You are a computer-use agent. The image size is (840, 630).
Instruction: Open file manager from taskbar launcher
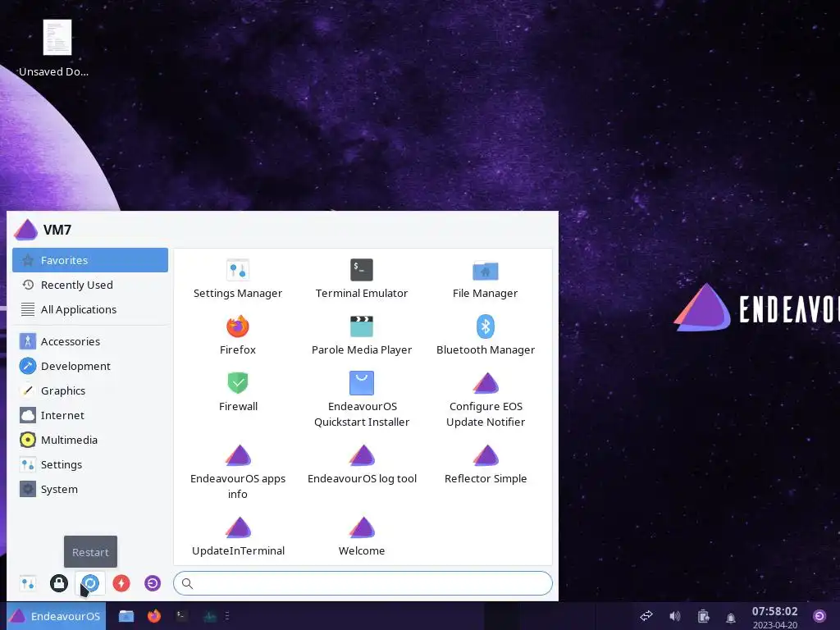pos(126,616)
